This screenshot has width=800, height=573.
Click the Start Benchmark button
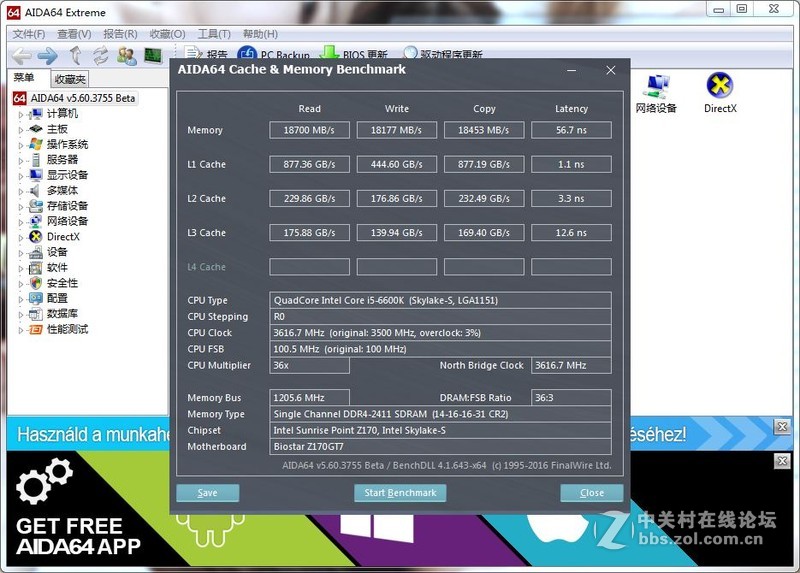click(401, 493)
